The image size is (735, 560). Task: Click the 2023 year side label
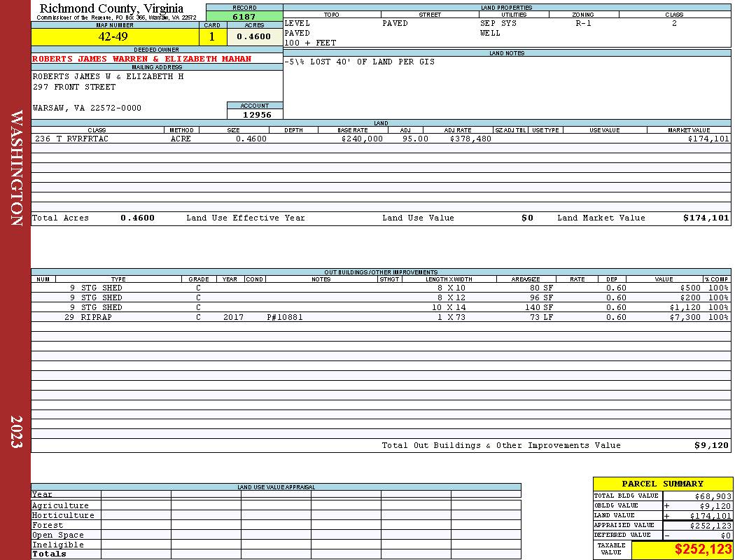pos(16,432)
